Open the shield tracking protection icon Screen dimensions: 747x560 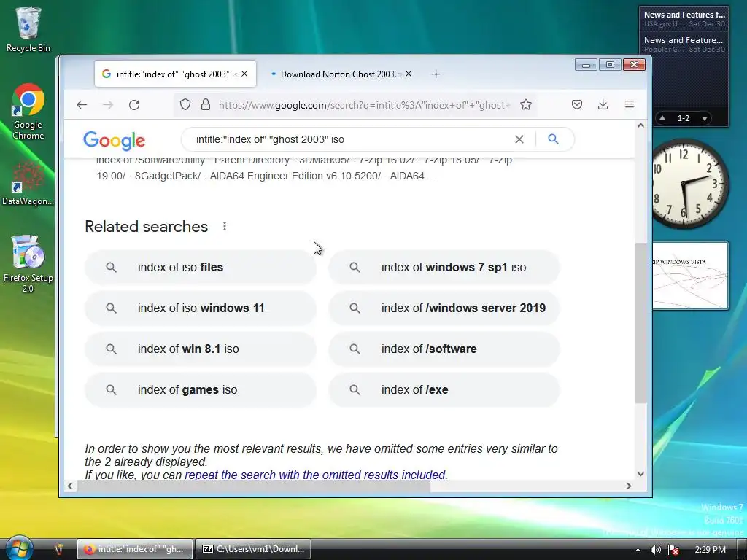point(185,105)
